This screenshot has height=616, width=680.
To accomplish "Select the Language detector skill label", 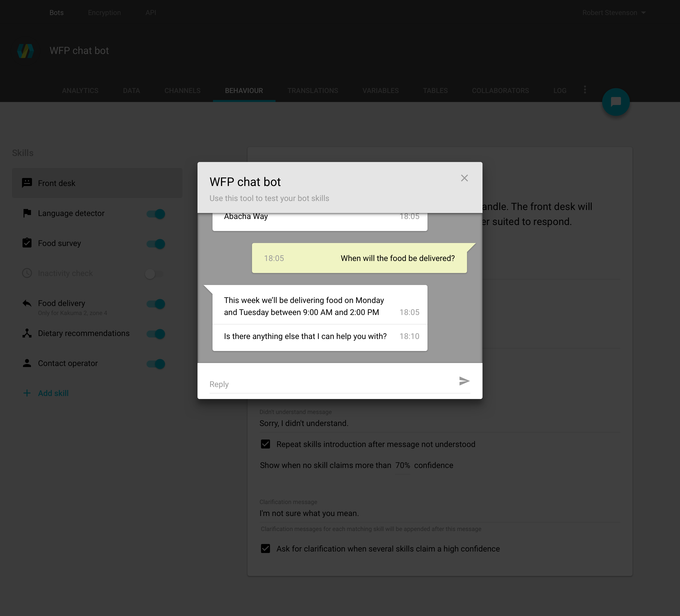I will click(71, 213).
